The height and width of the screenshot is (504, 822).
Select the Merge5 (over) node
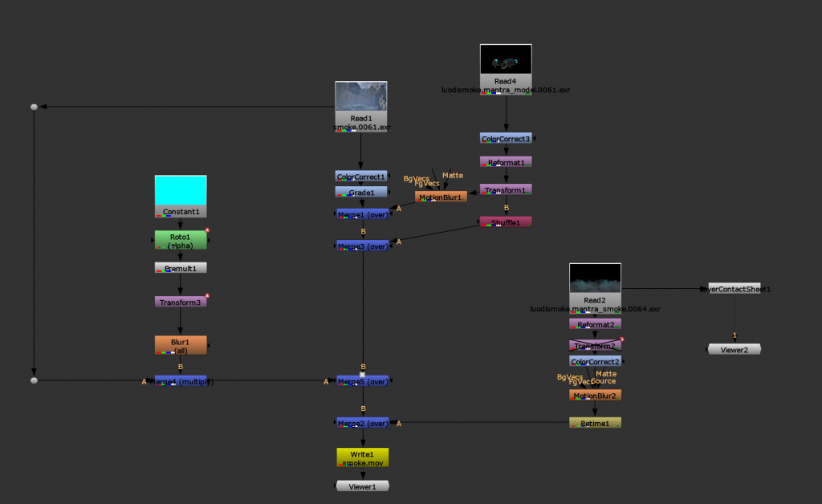click(363, 381)
